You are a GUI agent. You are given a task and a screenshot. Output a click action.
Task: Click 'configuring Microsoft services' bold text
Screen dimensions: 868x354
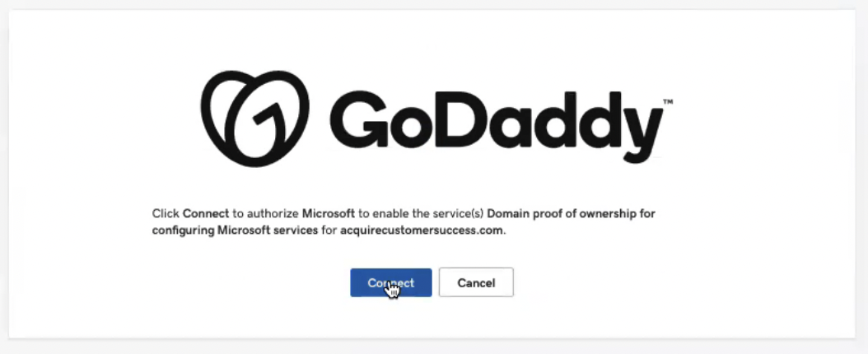click(235, 231)
